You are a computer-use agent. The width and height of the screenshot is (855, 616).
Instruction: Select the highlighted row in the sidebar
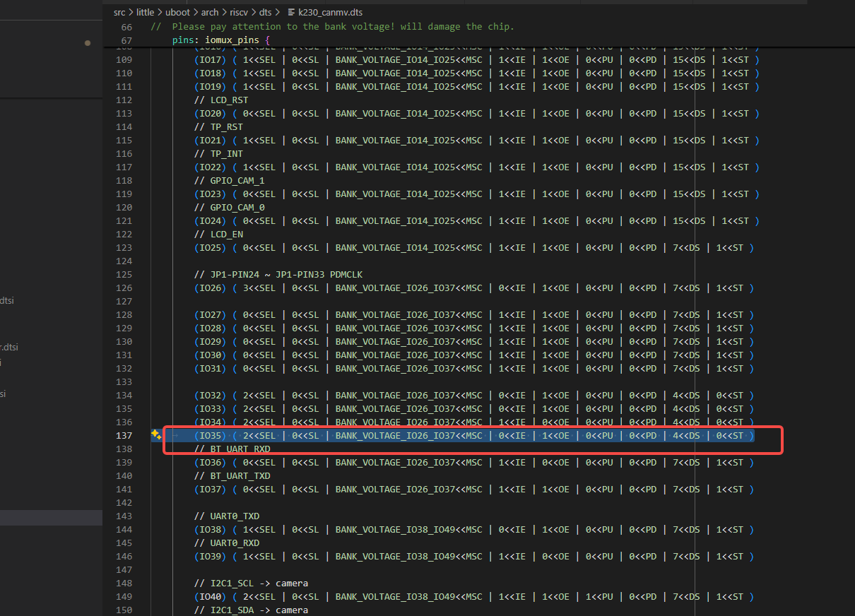tap(51, 518)
